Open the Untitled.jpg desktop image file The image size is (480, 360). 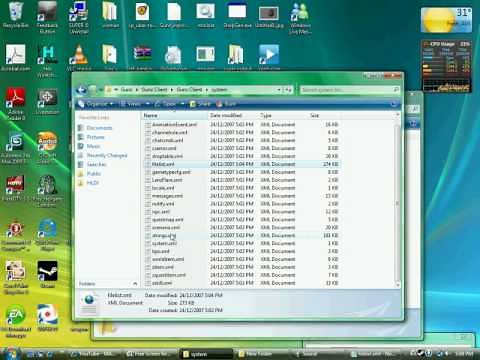pyautogui.click(x=269, y=16)
